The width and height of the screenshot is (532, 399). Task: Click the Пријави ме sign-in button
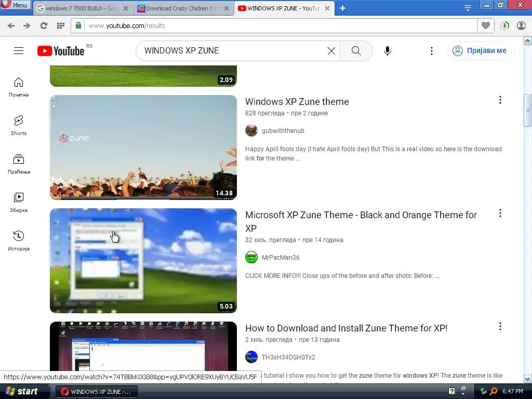[x=480, y=51]
